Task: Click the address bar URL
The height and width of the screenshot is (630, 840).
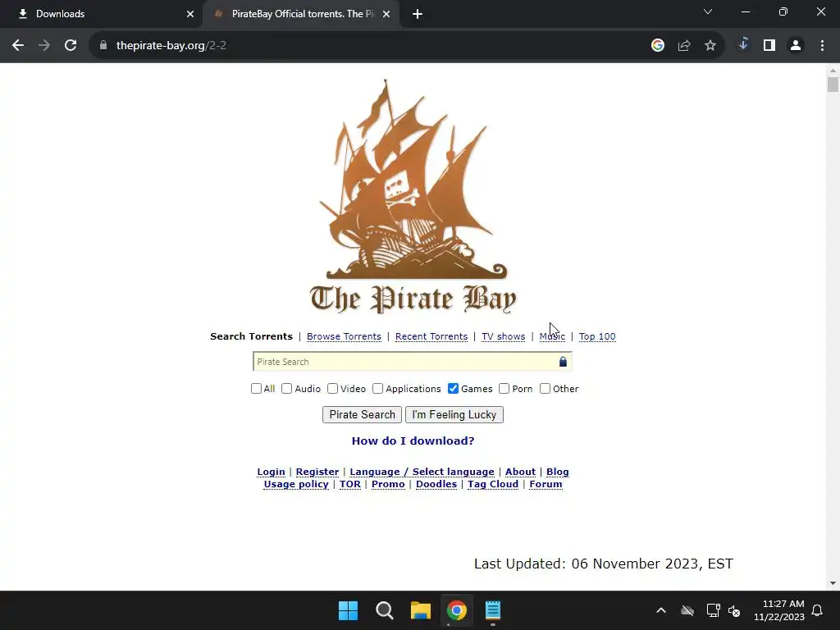Action: click(x=171, y=46)
